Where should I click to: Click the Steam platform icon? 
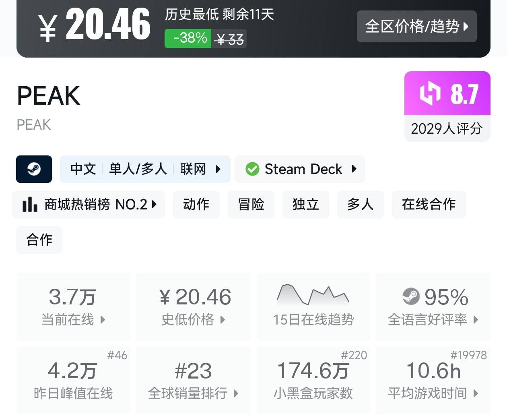point(34,169)
